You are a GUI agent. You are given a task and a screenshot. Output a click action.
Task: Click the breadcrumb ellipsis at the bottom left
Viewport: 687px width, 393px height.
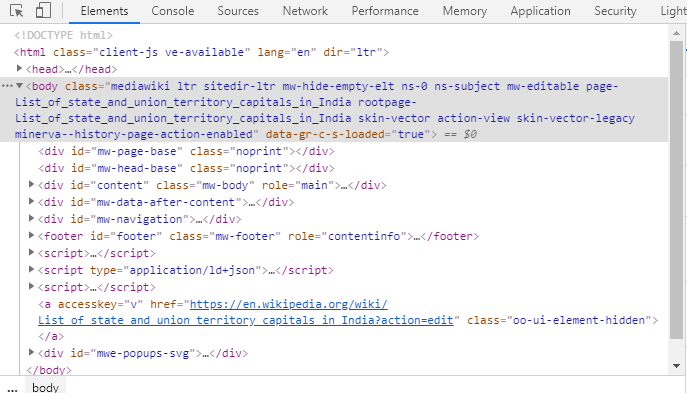[12, 388]
